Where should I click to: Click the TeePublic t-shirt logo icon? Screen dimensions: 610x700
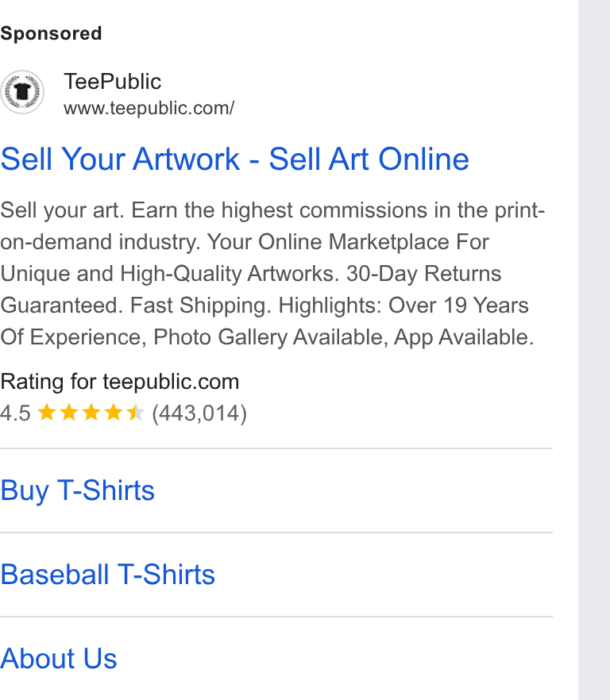click(x=22, y=92)
